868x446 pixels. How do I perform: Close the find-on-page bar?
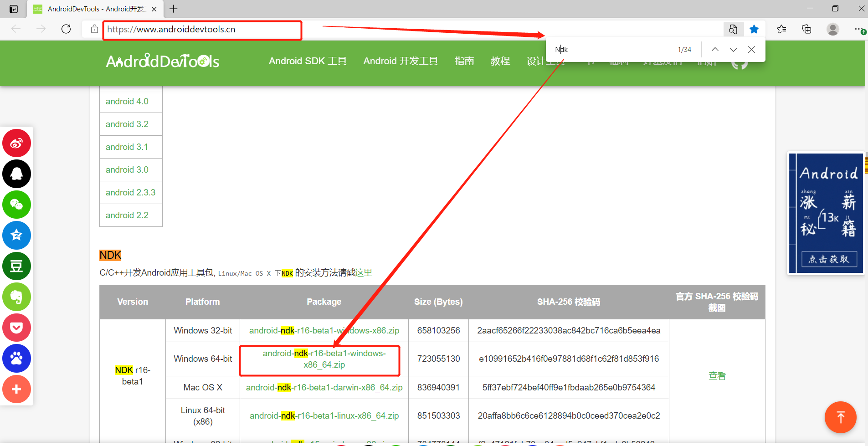coord(752,49)
